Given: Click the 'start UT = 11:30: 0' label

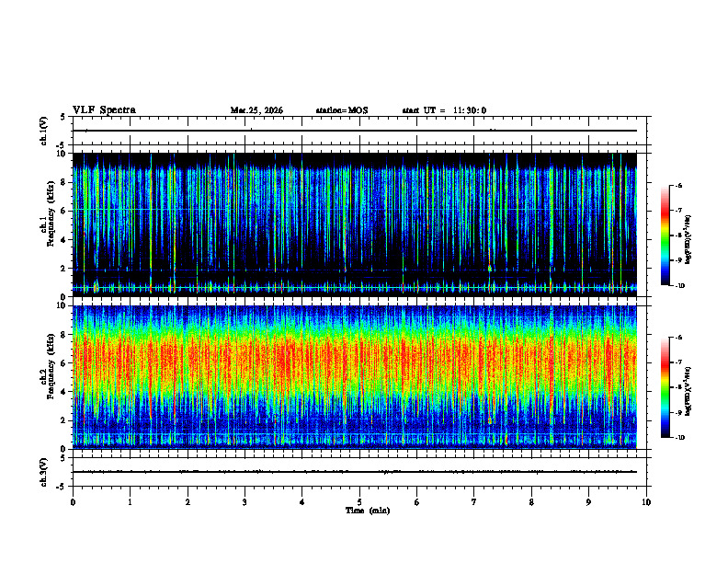Looking at the screenshot, I should coord(444,110).
